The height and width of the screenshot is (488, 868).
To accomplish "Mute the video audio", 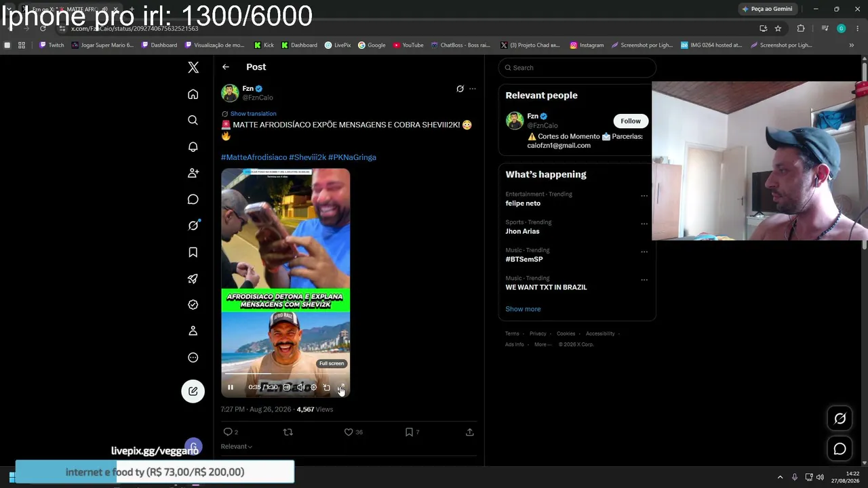I will [300, 388].
